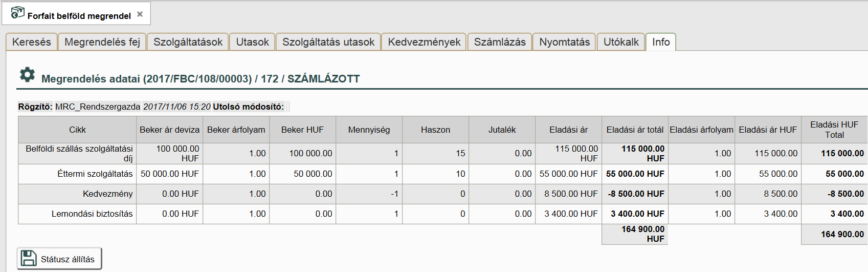Click the Lemondási biztosítás row label

click(92, 214)
